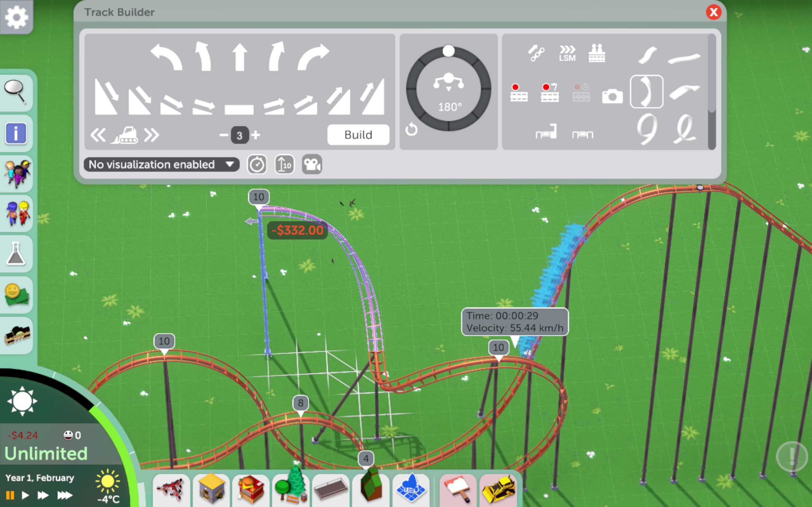Select the chain lift track icon
Image resolution: width=812 pixels, height=507 pixels.
click(x=536, y=53)
